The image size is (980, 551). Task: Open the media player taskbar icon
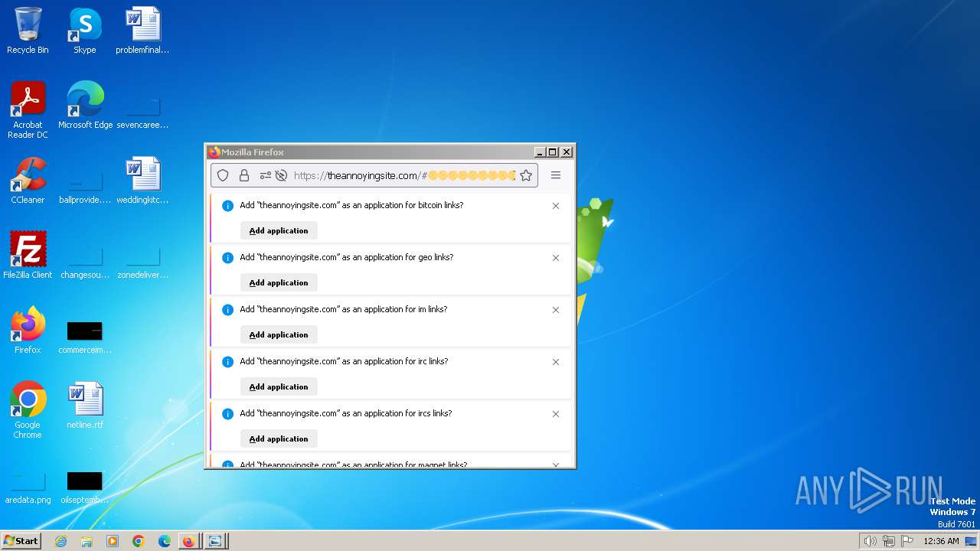coord(113,541)
